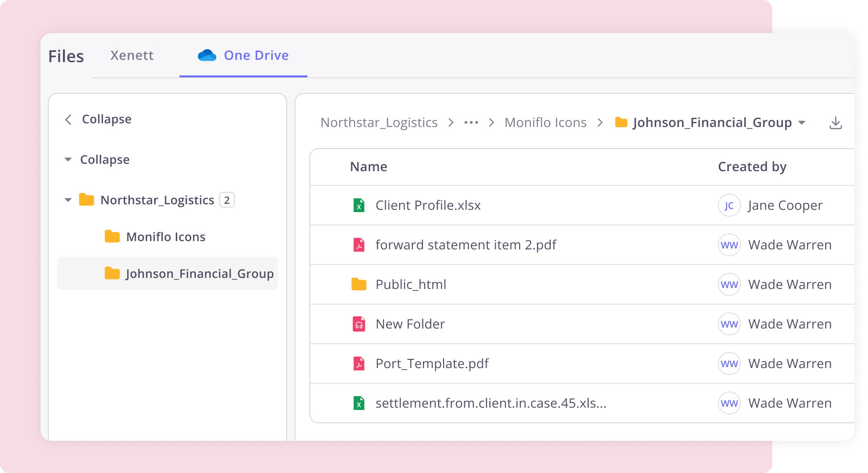Screen dimensions: 868x473
Task: Select Johnson_Financial_Group in the sidebar tree
Action: coord(168,273)
